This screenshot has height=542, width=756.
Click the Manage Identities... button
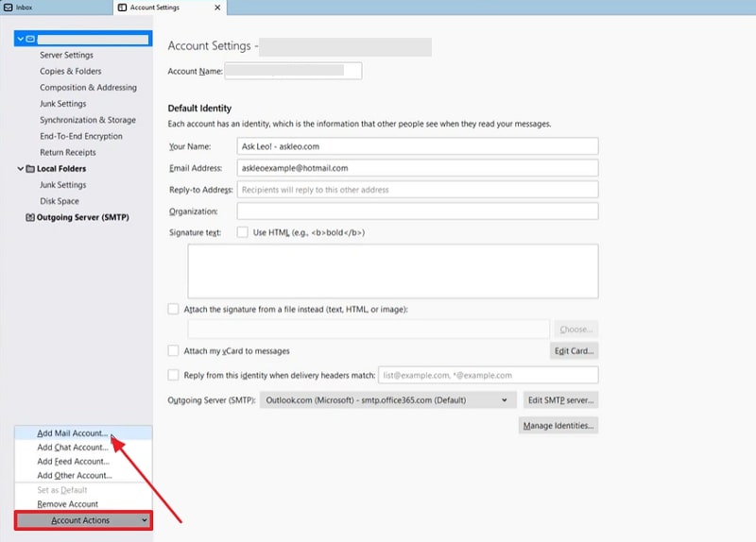558,426
